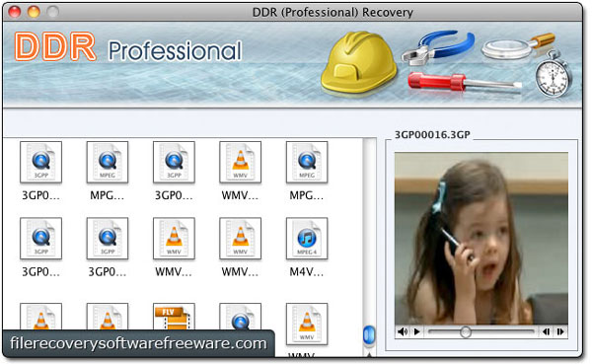Select the second 3GP0 file in the second row
The width and height of the screenshot is (592, 364).
[108, 239]
